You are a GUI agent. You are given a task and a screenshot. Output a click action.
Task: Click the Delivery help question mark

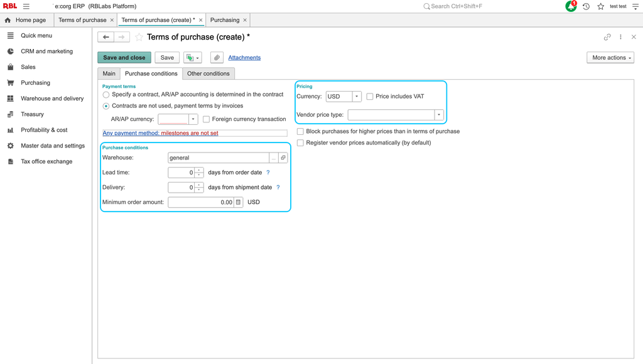pos(278,187)
